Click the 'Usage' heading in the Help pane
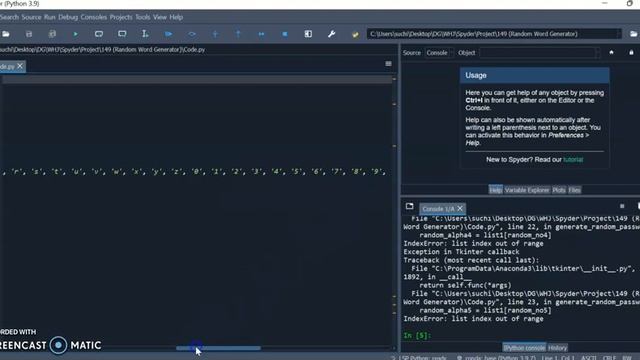 click(x=476, y=76)
